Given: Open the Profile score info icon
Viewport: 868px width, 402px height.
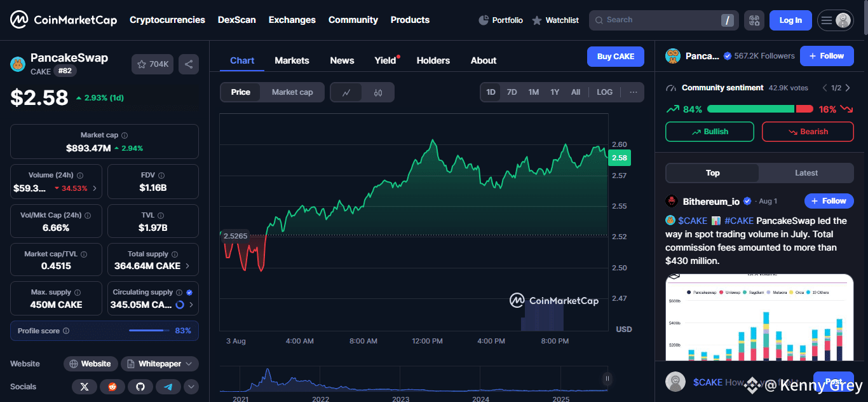Looking at the screenshot, I should pos(66,331).
